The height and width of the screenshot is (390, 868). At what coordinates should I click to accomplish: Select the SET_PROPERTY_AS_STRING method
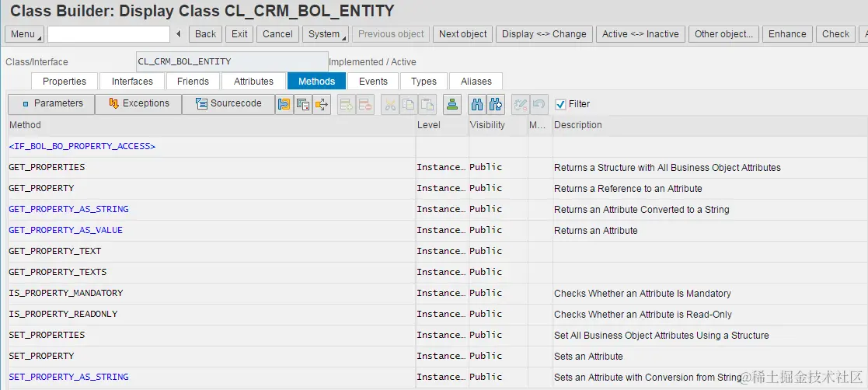coord(68,378)
